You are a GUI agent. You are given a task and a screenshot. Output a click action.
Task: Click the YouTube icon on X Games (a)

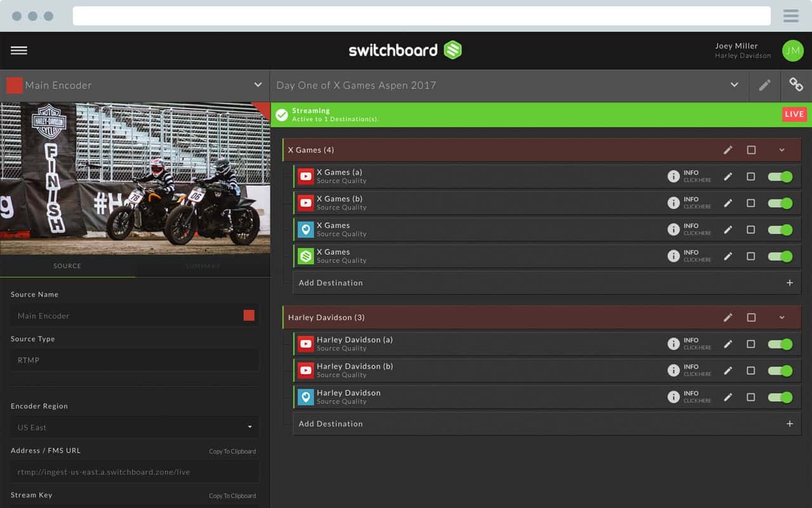pos(306,176)
